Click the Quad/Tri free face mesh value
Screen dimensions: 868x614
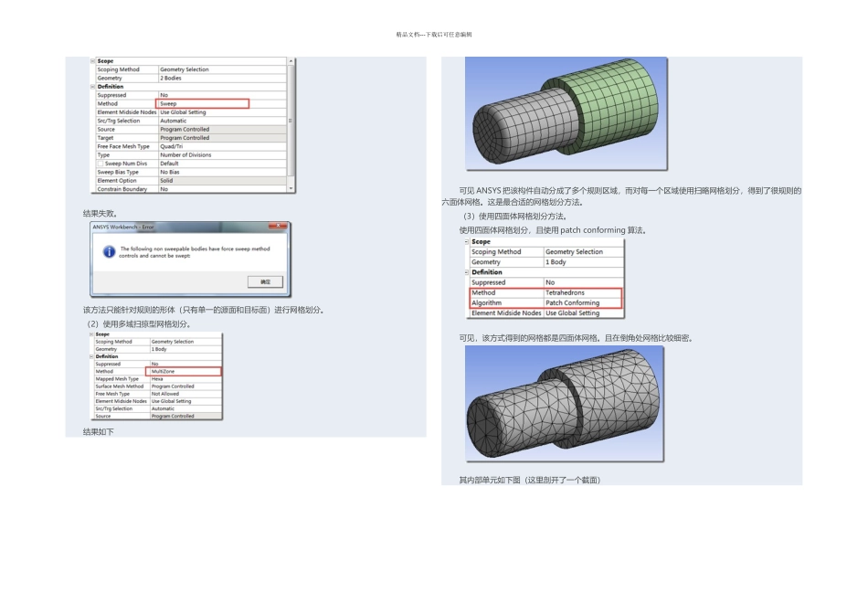(172, 146)
